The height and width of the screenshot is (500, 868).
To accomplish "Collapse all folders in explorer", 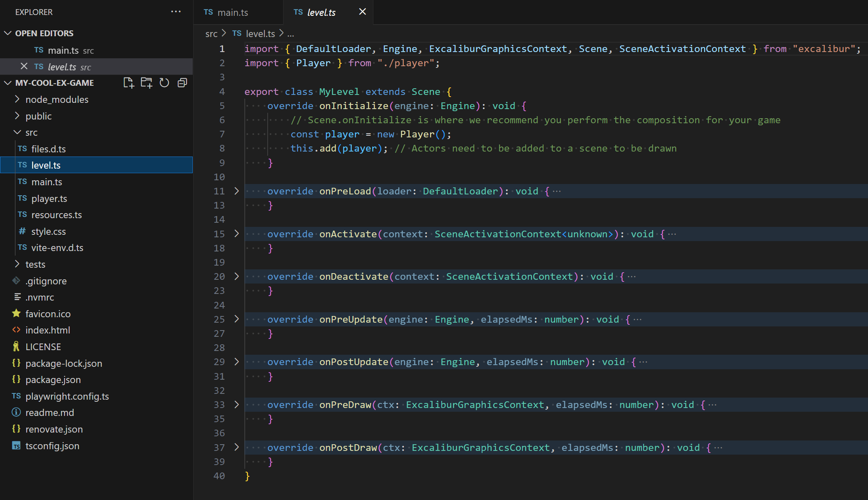I will click(x=182, y=83).
